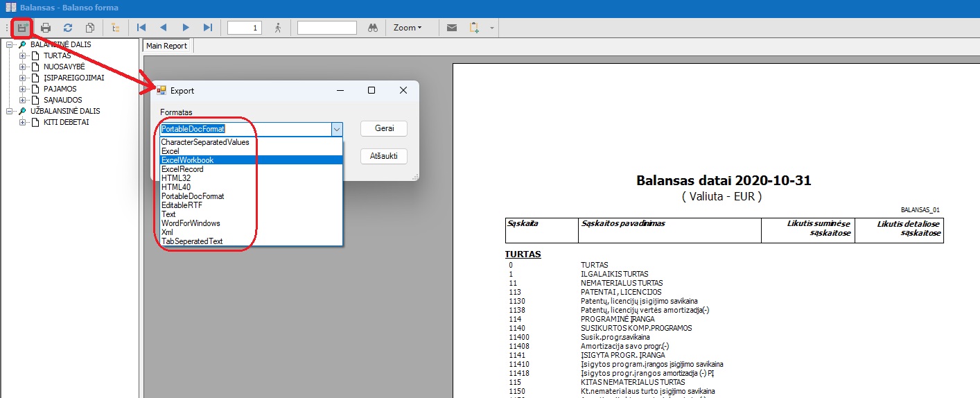Switch to the Main Report tab
The width and height of the screenshot is (980, 398).
[x=166, y=46]
